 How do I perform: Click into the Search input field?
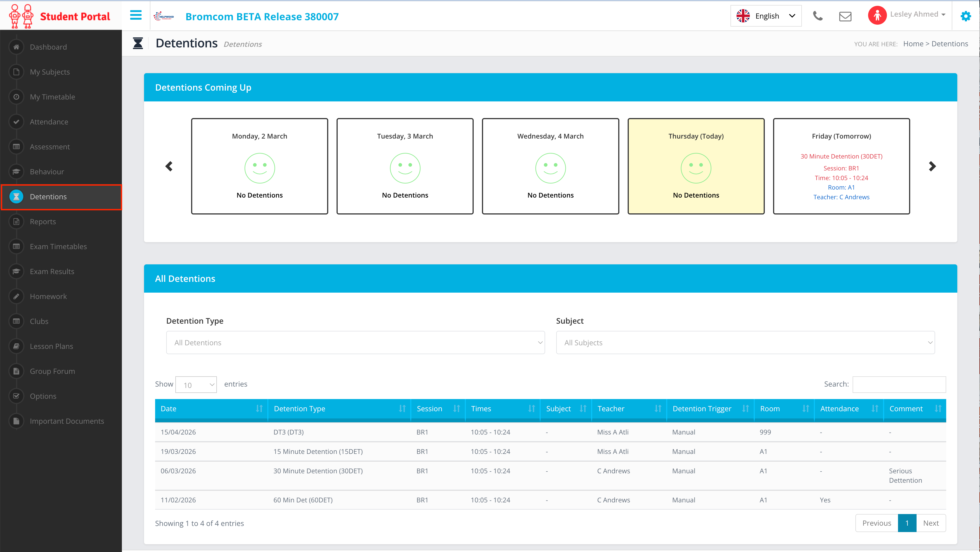coord(899,384)
